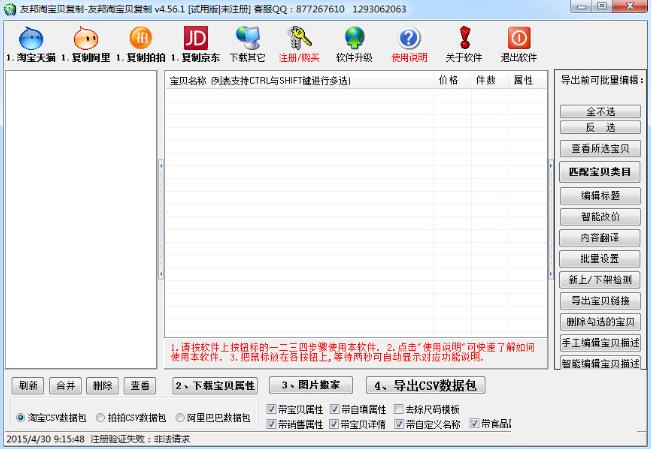Screen dimensions: 651x449
Task: Open the JD 复制京东 tool
Action: (x=196, y=38)
